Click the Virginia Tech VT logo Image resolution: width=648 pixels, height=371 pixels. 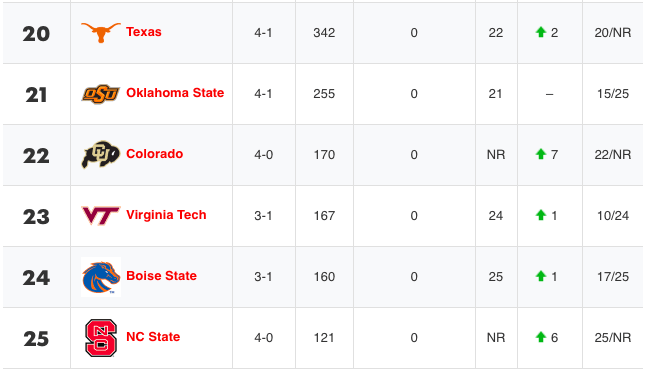point(101,216)
